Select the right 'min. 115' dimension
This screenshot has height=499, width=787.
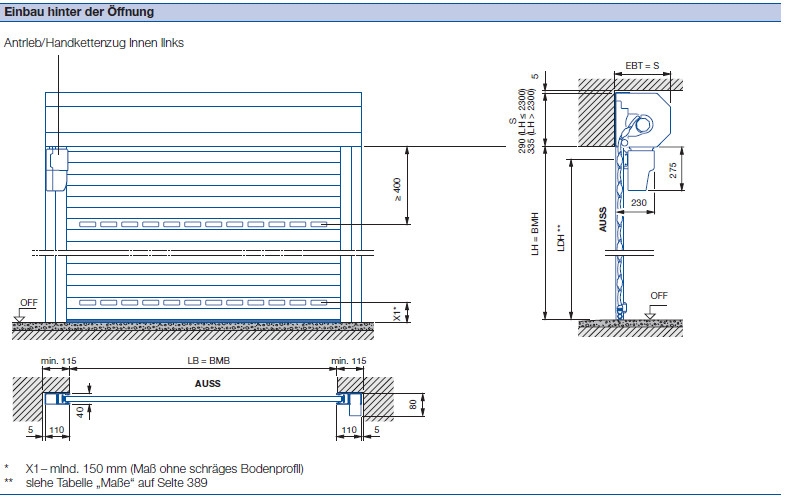coord(348,360)
